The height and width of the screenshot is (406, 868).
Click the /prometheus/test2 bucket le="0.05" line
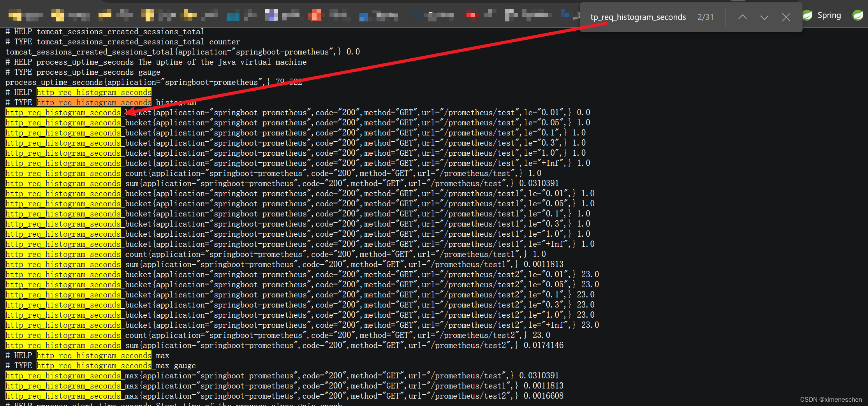coord(302,285)
